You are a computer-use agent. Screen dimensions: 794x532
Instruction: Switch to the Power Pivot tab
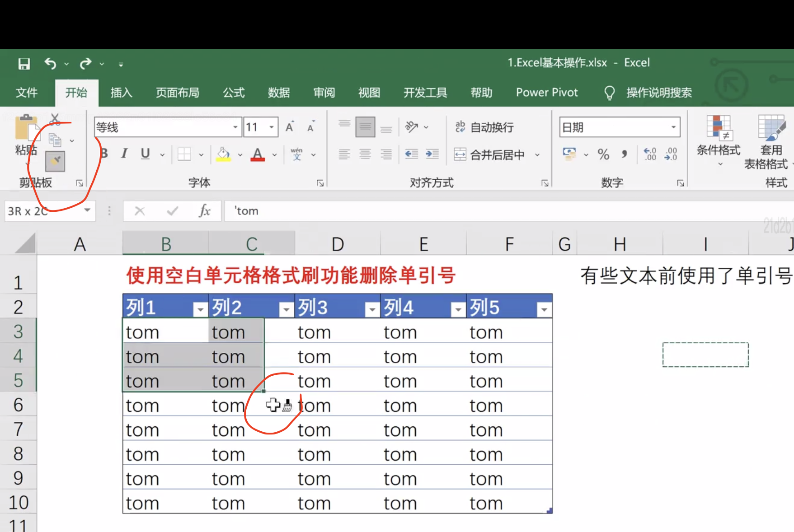click(x=547, y=93)
